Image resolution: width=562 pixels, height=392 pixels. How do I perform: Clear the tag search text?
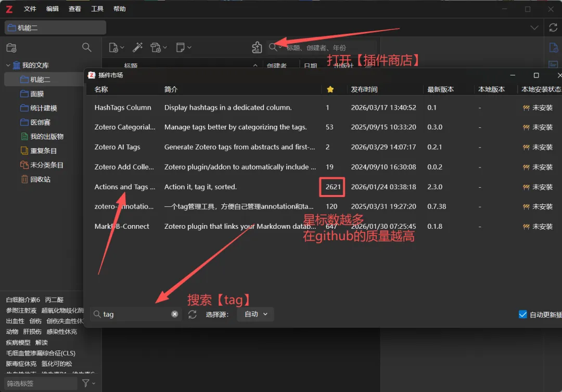(x=174, y=314)
